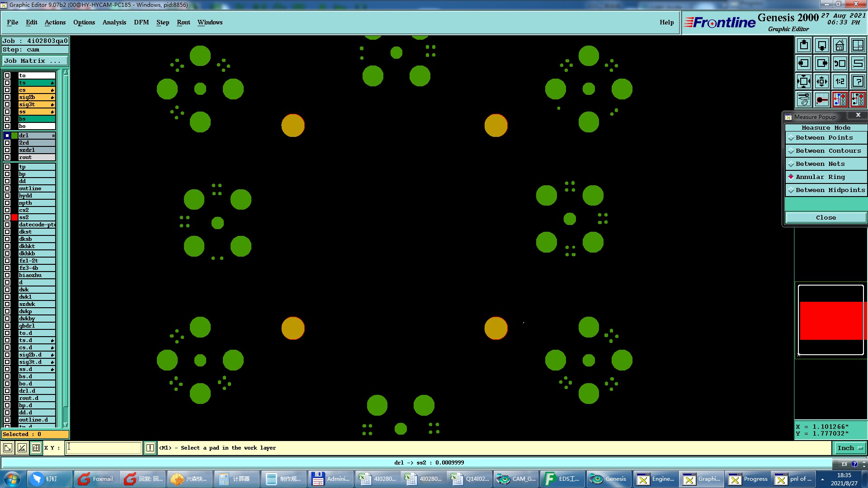The image size is (868, 488).
Task: Open the Inch units dropdown
Action: [x=850, y=448]
